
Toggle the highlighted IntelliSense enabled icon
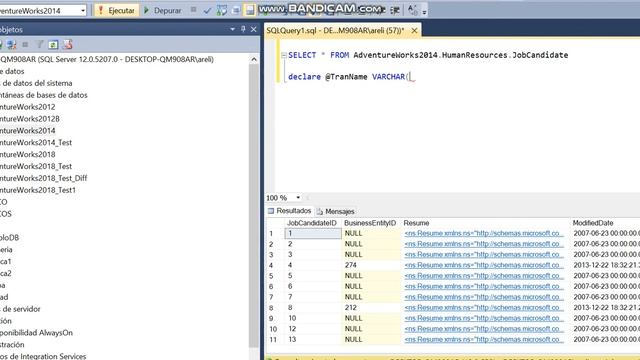point(250,11)
